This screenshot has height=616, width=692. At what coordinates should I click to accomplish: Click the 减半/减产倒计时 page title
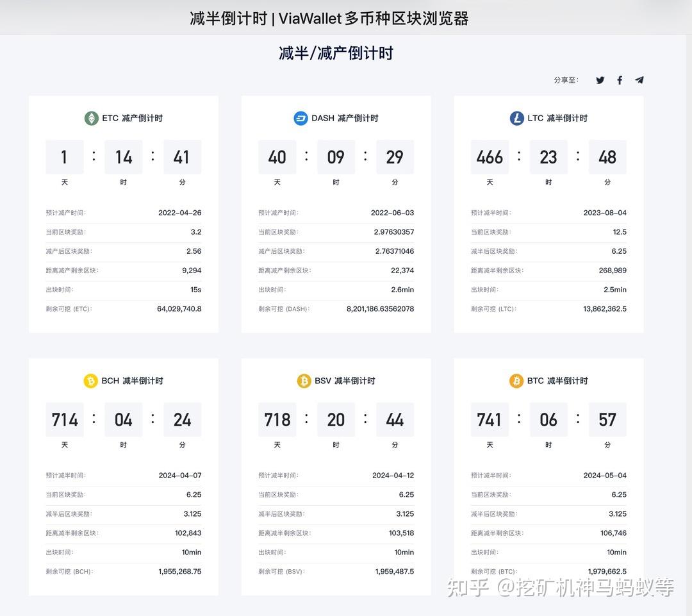click(x=336, y=52)
